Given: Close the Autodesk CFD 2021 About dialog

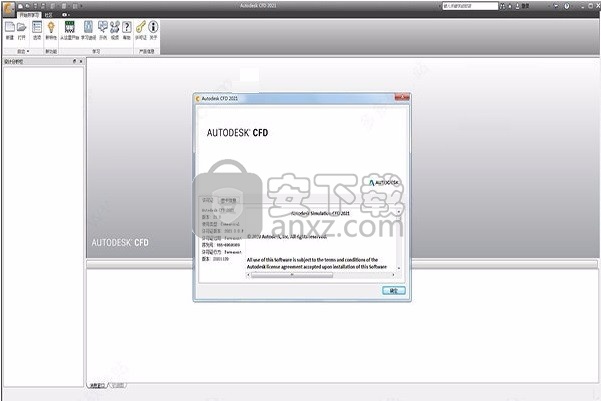Looking at the screenshot, I should [x=402, y=98].
